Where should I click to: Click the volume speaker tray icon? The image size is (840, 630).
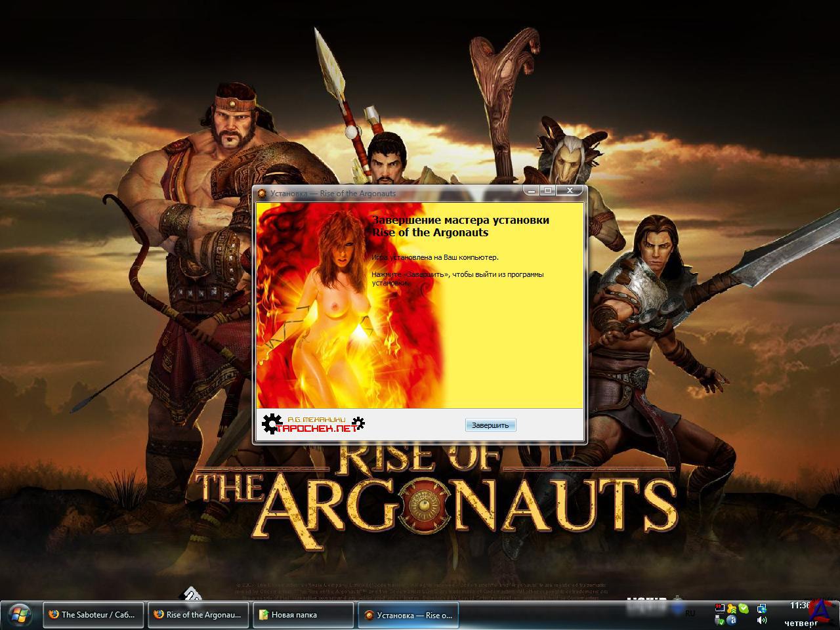[x=762, y=620]
